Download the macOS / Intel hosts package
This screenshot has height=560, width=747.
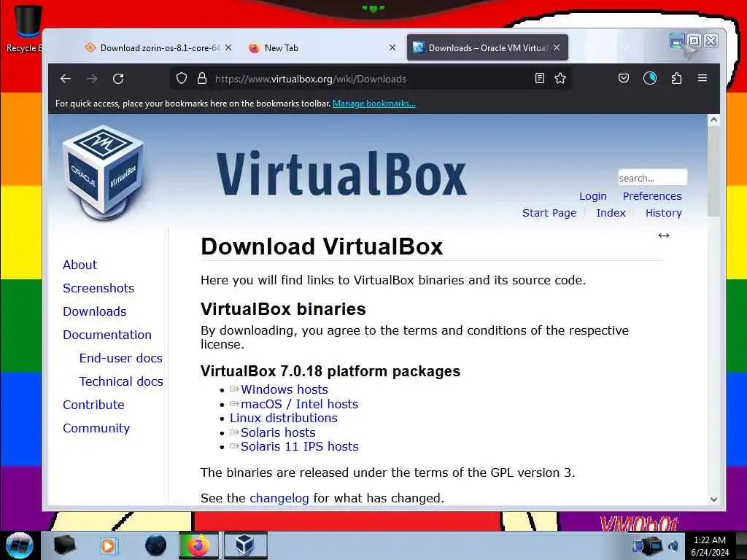coord(299,404)
